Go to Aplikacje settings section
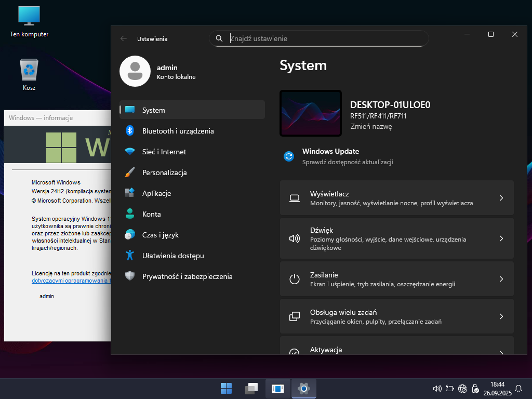The image size is (532, 399). 156,193
